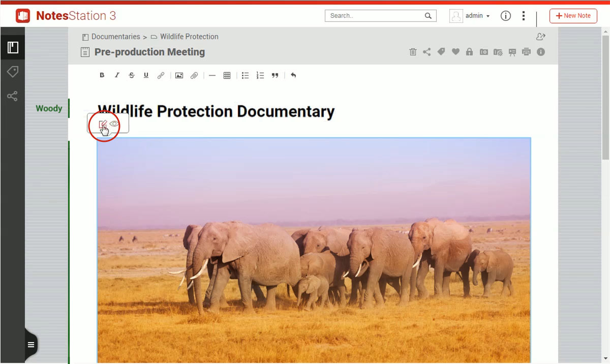
Task: Toggle bold formatting
Action: (x=102, y=75)
